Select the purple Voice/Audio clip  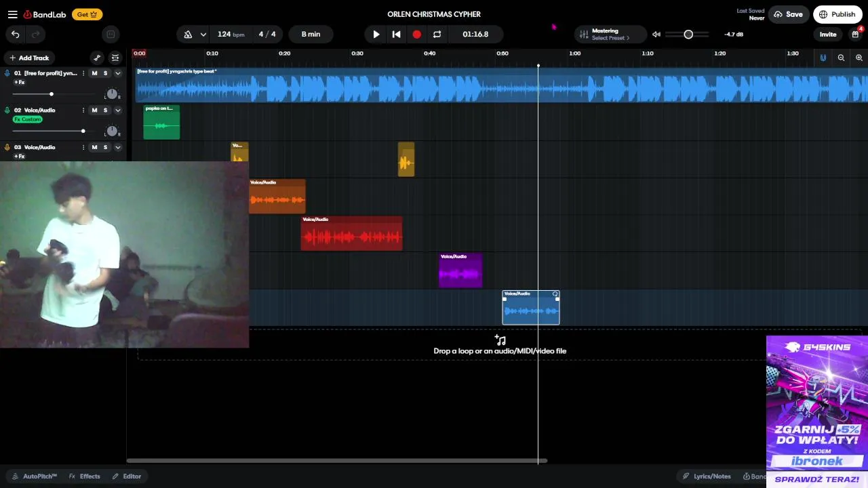pos(460,270)
